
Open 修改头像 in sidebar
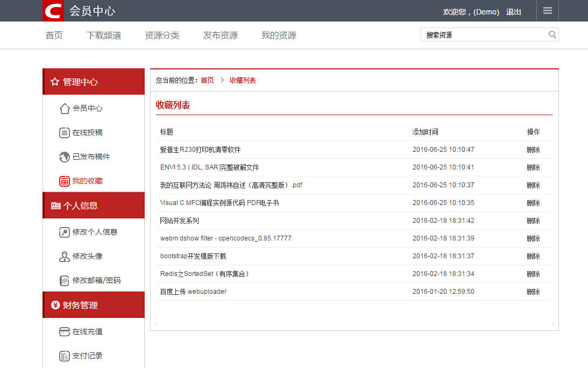point(87,257)
